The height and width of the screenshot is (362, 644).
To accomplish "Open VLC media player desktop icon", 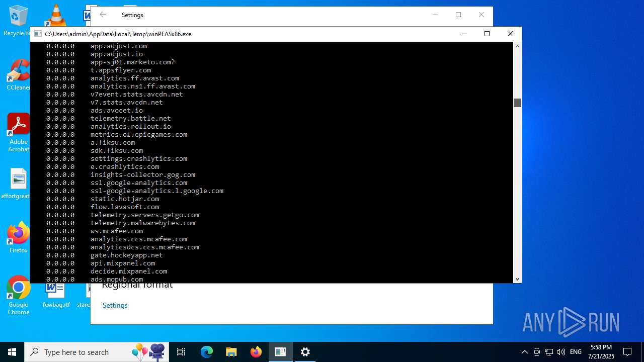I will pyautogui.click(x=56, y=15).
